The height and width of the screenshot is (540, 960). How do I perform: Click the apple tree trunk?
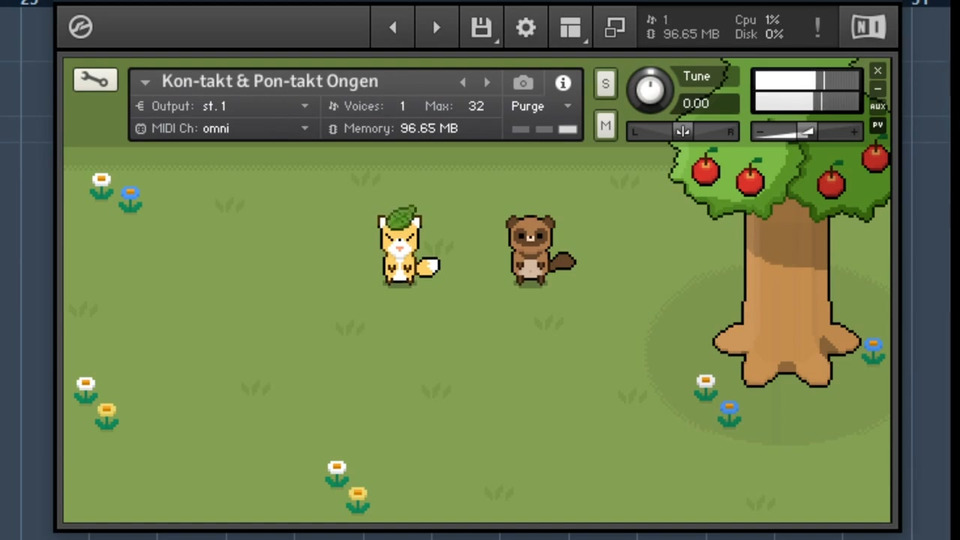click(787, 294)
